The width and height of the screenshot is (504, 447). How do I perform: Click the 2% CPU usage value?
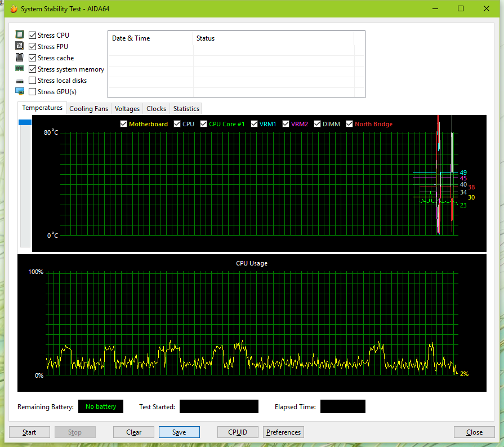464,374
